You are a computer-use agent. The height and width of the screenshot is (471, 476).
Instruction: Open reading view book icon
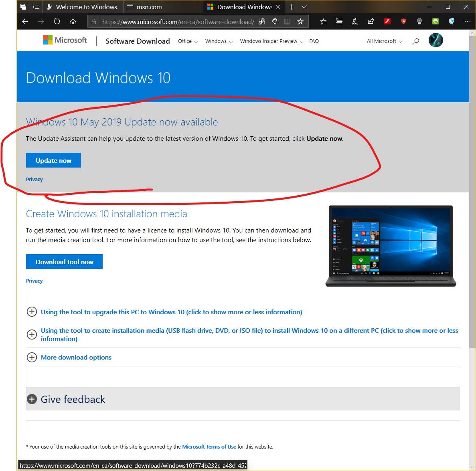(287, 22)
